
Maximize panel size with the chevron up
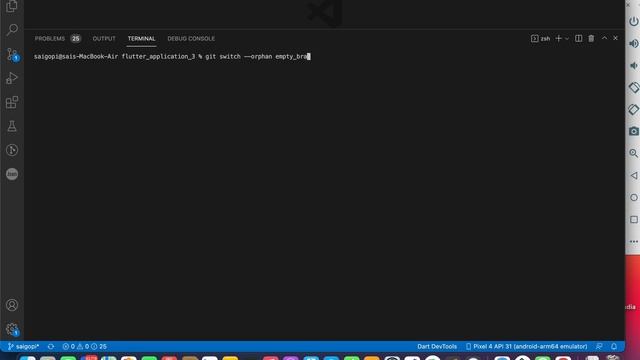[x=604, y=38]
